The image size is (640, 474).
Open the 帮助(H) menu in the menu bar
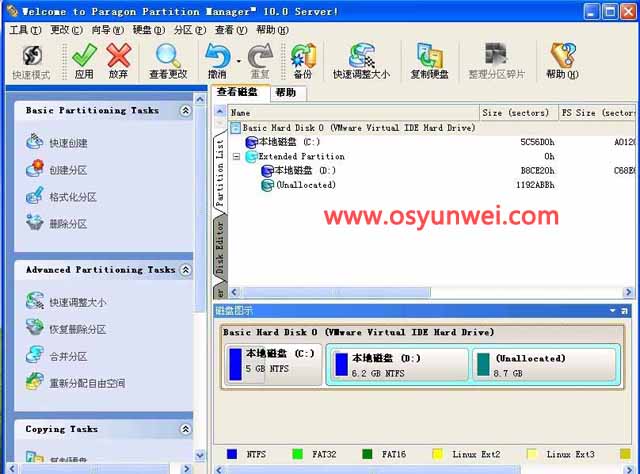click(x=272, y=30)
